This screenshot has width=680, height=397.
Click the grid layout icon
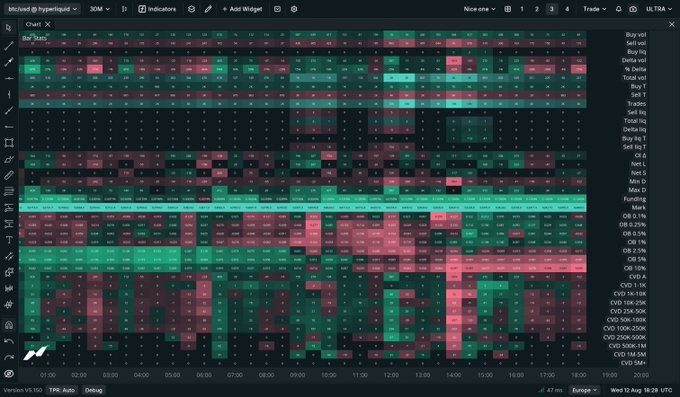click(x=507, y=9)
